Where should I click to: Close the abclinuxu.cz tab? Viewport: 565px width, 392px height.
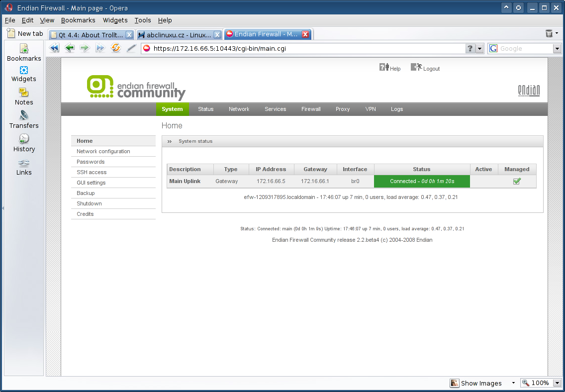[217, 35]
